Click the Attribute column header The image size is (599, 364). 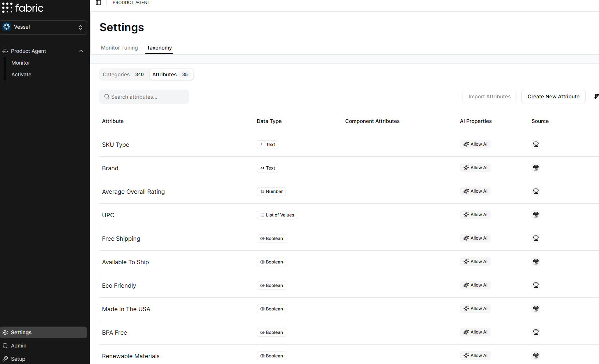113,121
